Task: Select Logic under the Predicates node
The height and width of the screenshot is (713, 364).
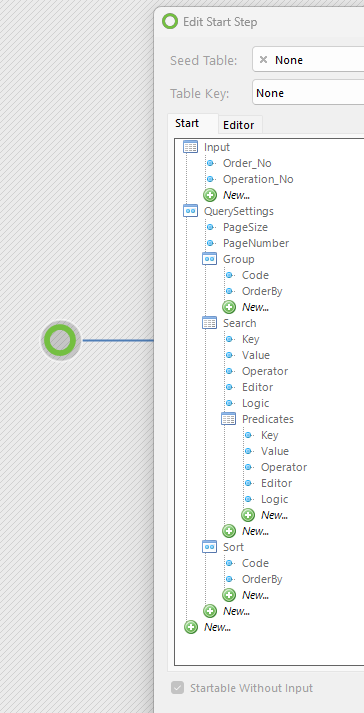Action: coord(274,499)
